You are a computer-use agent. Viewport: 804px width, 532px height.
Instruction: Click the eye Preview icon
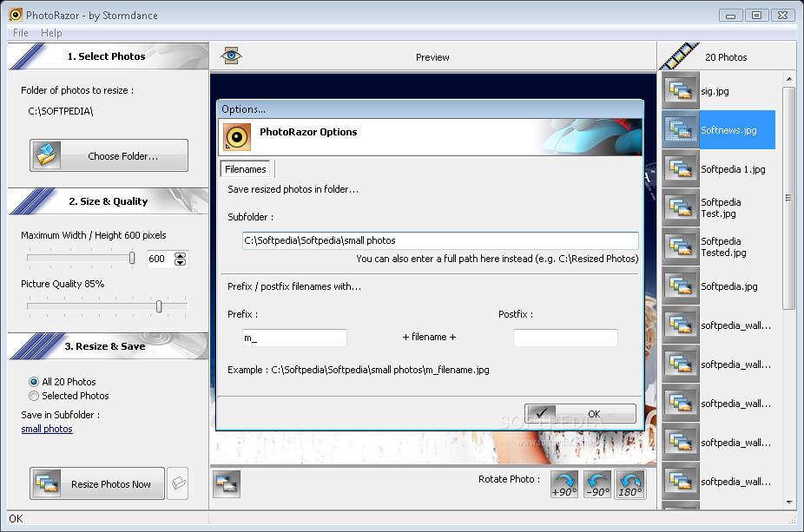[x=231, y=56]
